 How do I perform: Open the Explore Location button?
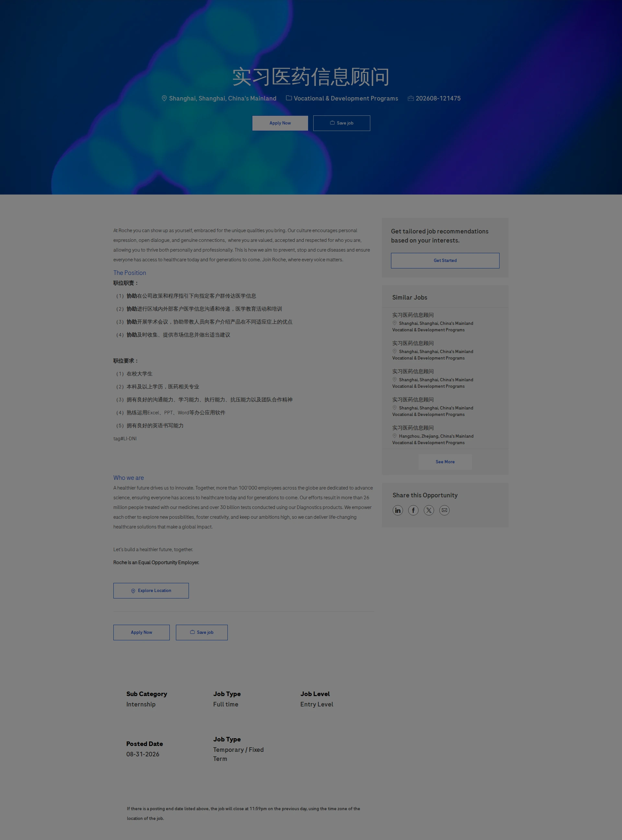[x=151, y=591]
